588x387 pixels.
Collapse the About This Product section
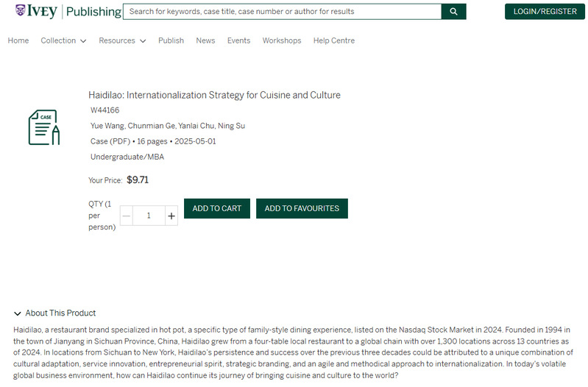pyautogui.click(x=55, y=313)
